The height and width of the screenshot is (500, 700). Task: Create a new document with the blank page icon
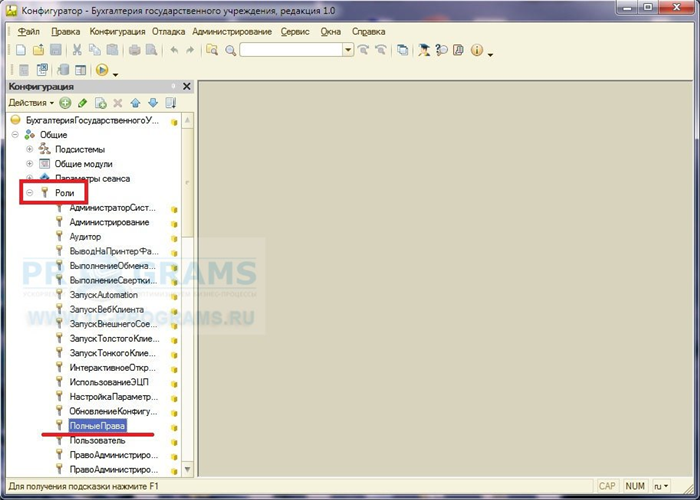pyautogui.click(x=21, y=50)
